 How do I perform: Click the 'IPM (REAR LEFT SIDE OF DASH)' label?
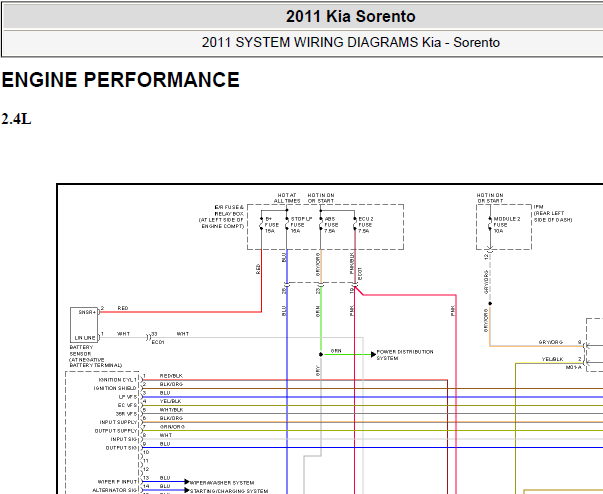pyautogui.click(x=553, y=213)
